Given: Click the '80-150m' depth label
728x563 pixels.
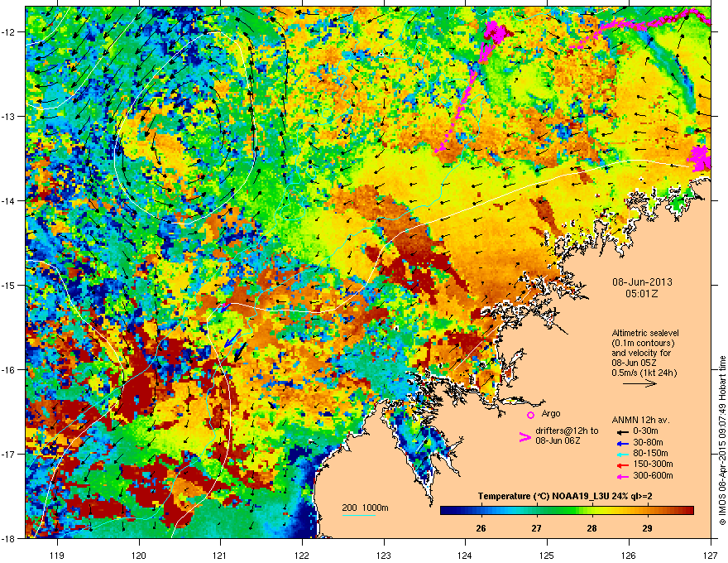Looking at the screenshot, I should coord(650,454).
